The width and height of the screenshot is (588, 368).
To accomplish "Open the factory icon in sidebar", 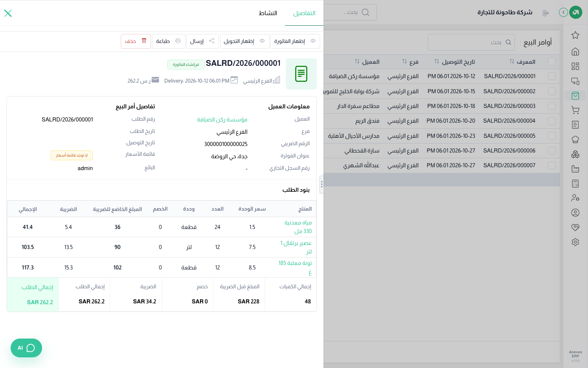I will click(x=575, y=169).
